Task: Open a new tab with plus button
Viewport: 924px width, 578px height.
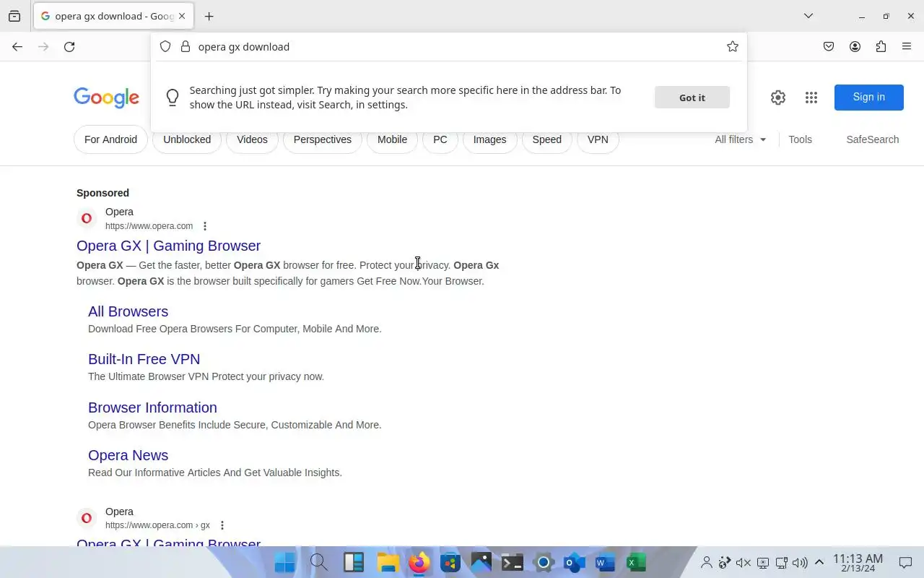Action: point(209,16)
